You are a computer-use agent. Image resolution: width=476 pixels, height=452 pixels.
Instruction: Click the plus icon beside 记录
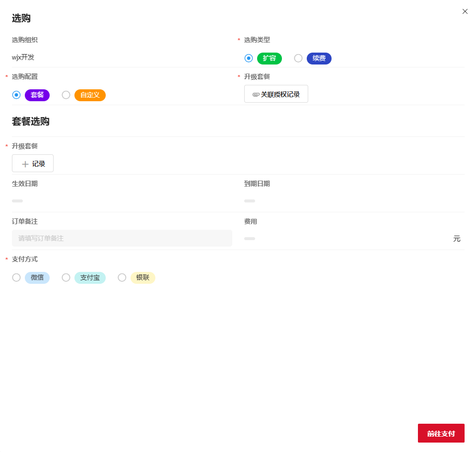[x=25, y=164]
